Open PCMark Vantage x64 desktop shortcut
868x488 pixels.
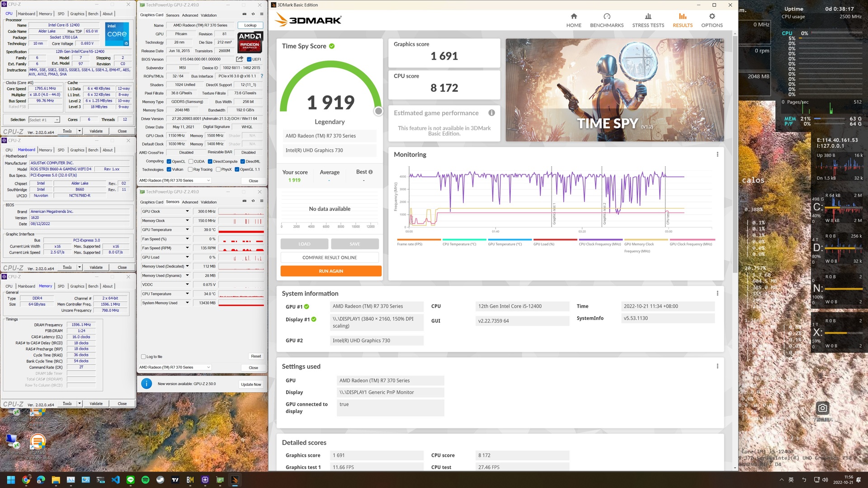click(x=38, y=446)
